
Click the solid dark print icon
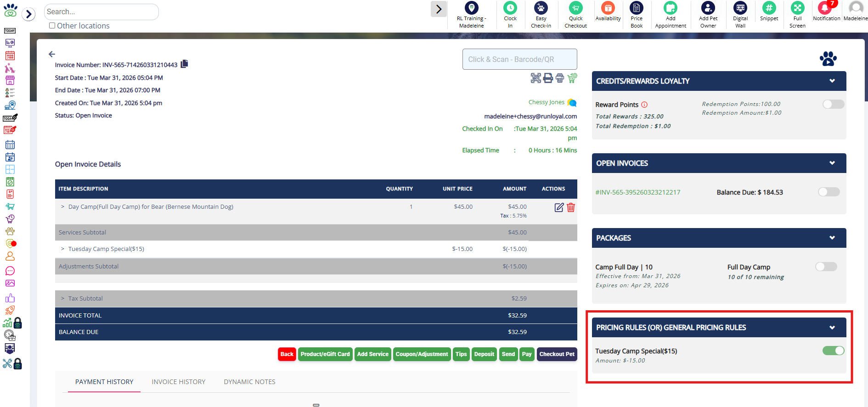[548, 78]
